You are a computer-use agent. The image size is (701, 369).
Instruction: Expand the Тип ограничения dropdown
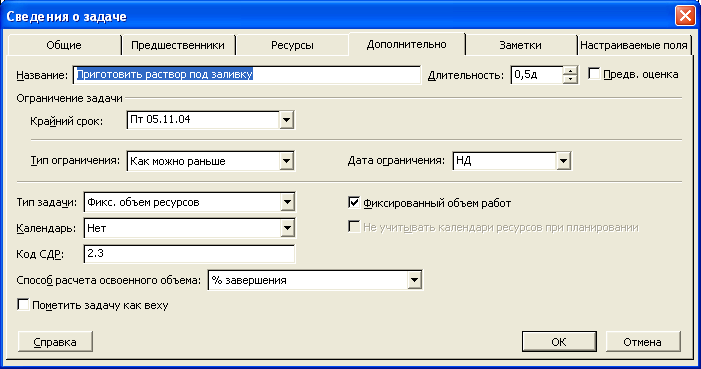pos(286,161)
